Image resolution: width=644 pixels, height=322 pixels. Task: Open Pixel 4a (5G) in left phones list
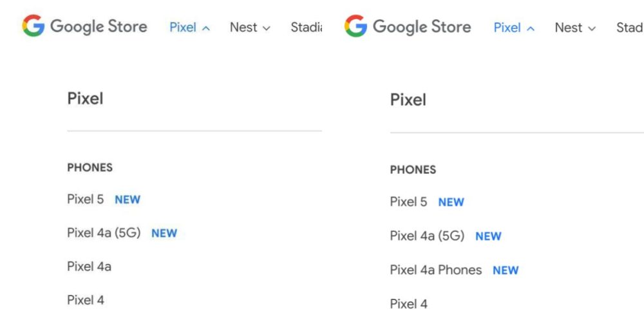pos(104,233)
